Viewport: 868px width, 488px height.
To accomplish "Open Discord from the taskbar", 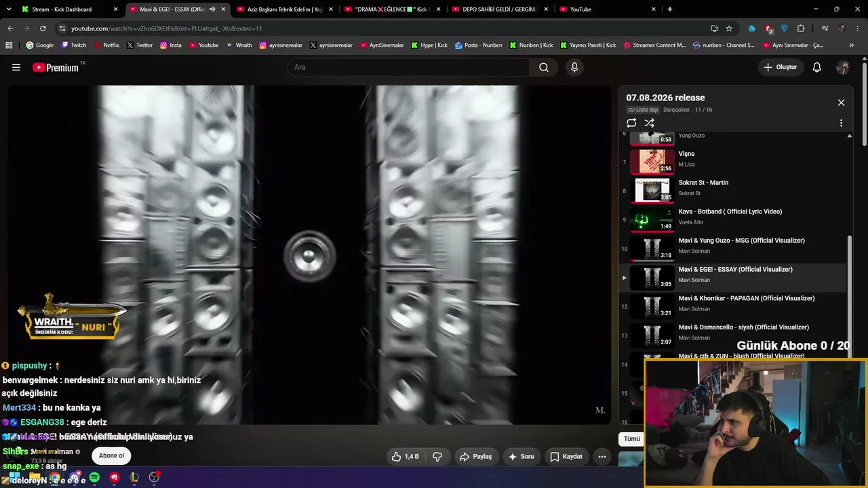I will tap(75, 477).
